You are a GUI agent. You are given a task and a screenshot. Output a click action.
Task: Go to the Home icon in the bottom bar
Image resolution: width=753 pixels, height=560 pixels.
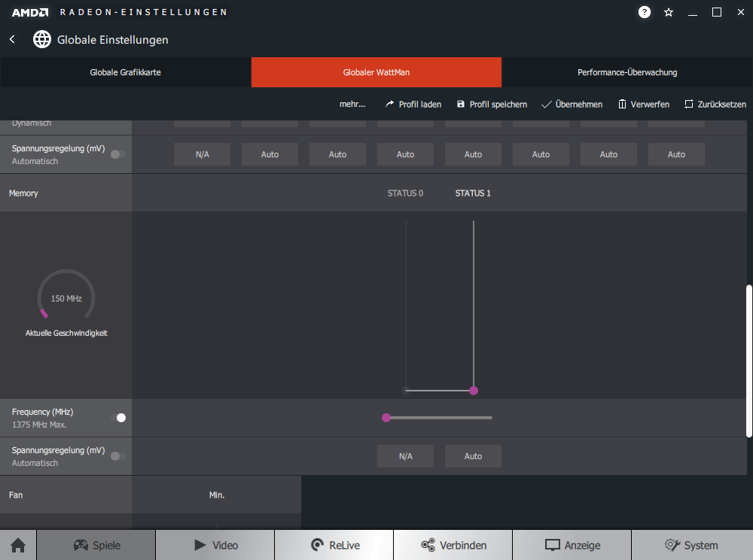click(x=18, y=545)
